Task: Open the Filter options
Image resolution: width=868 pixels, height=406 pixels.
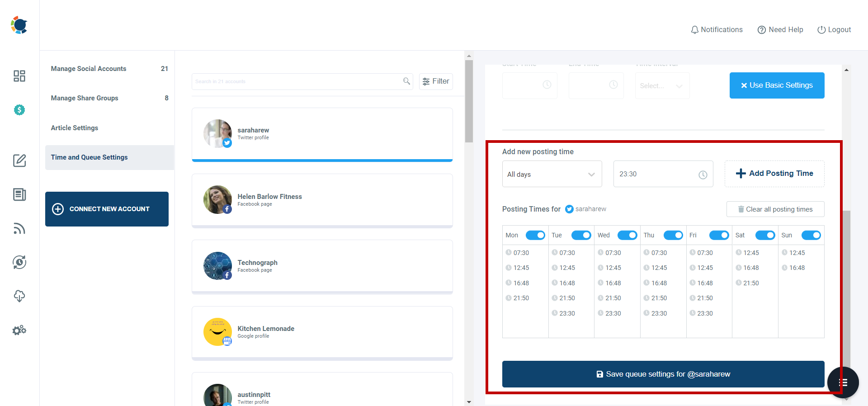Action: [x=436, y=81]
